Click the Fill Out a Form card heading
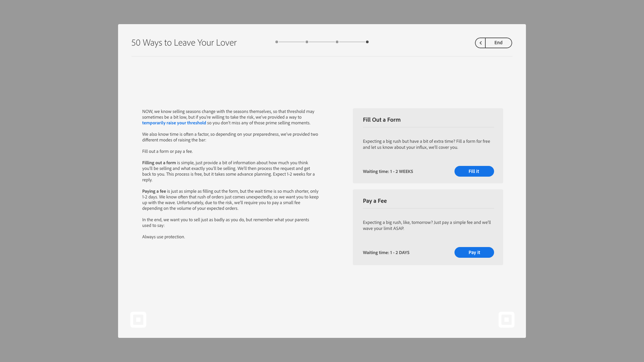Image resolution: width=644 pixels, height=362 pixels. [382, 120]
